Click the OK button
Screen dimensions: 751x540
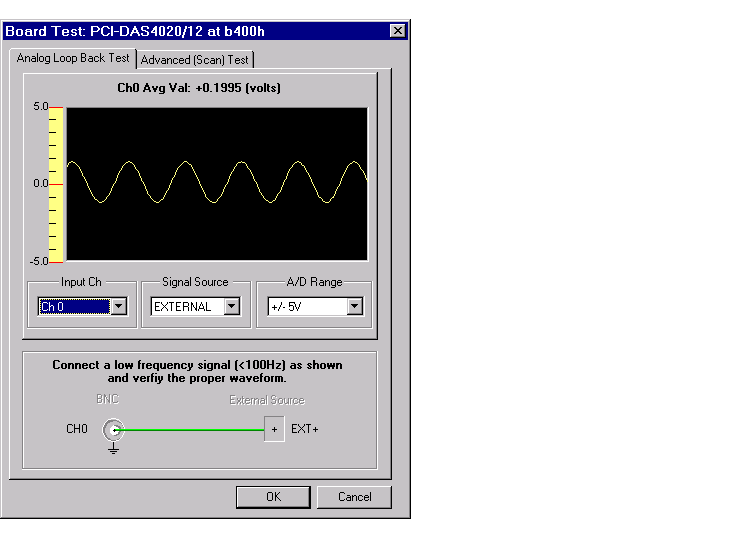click(273, 497)
